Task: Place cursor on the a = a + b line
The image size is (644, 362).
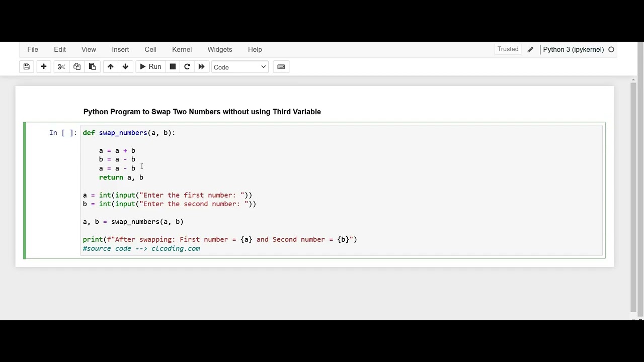Action: pyautogui.click(x=117, y=150)
